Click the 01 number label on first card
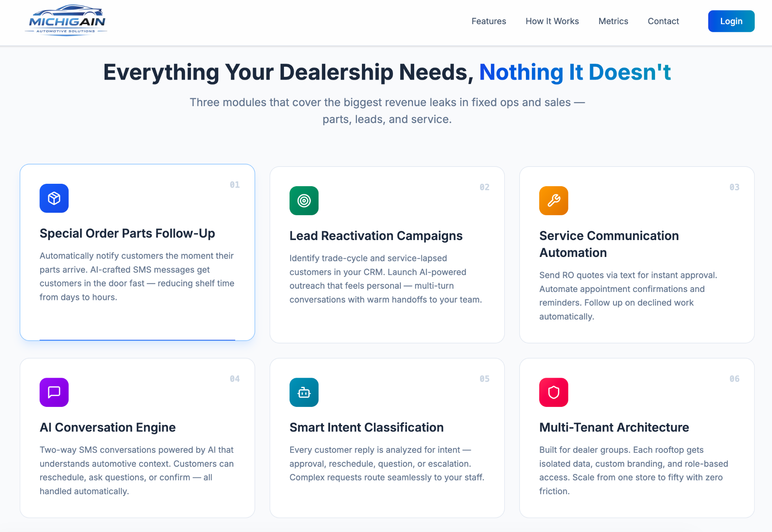The height and width of the screenshot is (532, 772). tap(235, 185)
